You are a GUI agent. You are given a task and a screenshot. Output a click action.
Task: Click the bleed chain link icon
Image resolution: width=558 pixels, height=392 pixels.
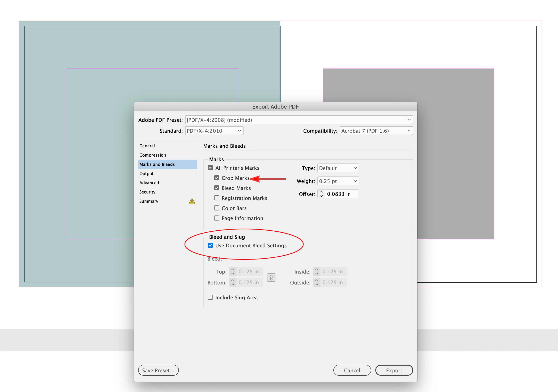click(271, 277)
